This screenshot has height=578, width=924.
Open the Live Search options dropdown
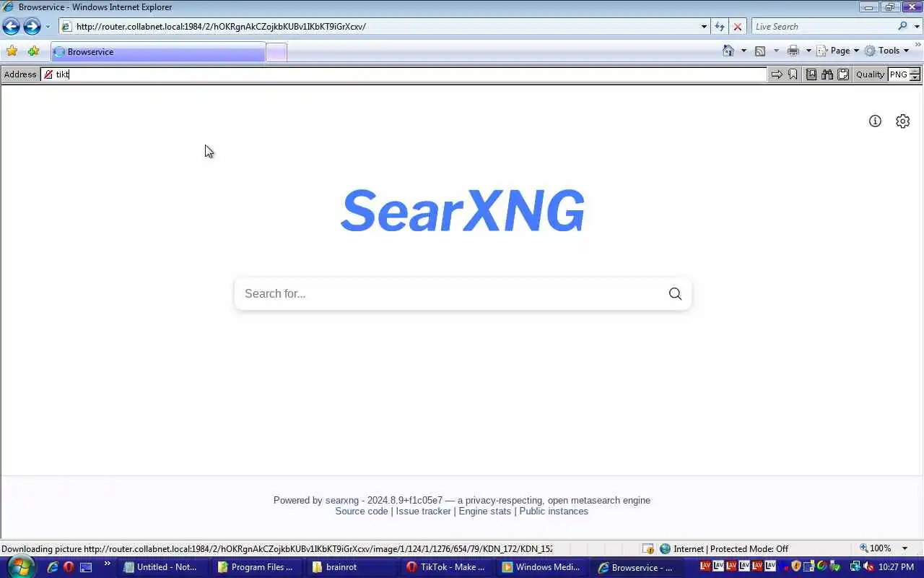(918, 27)
